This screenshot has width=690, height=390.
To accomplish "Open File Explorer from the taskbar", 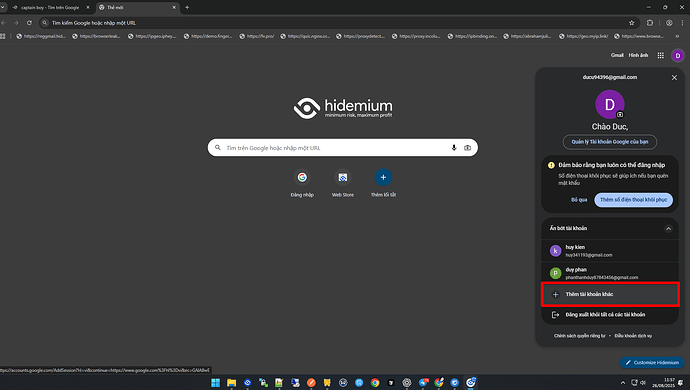I will click(231, 383).
